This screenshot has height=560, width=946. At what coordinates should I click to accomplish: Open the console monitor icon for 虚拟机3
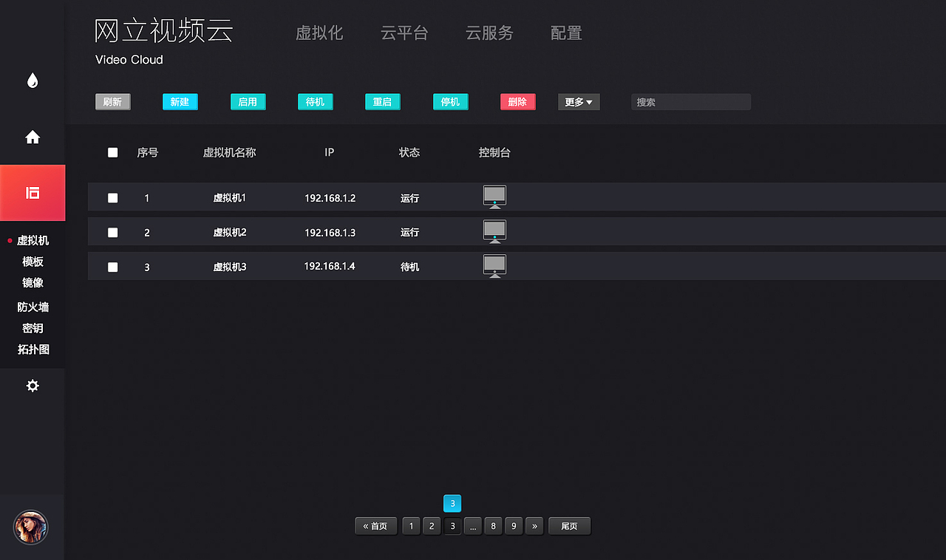click(x=494, y=266)
